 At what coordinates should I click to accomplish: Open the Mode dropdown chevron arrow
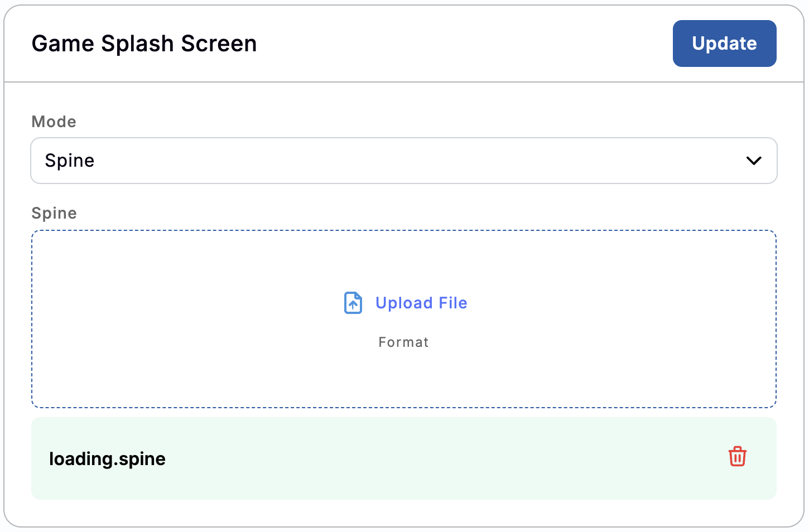click(753, 161)
